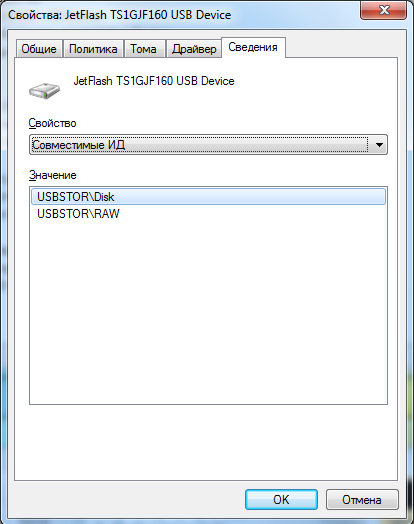Screen dimensions: 414x524
Task: Click the Отмена button
Action: click(x=362, y=500)
